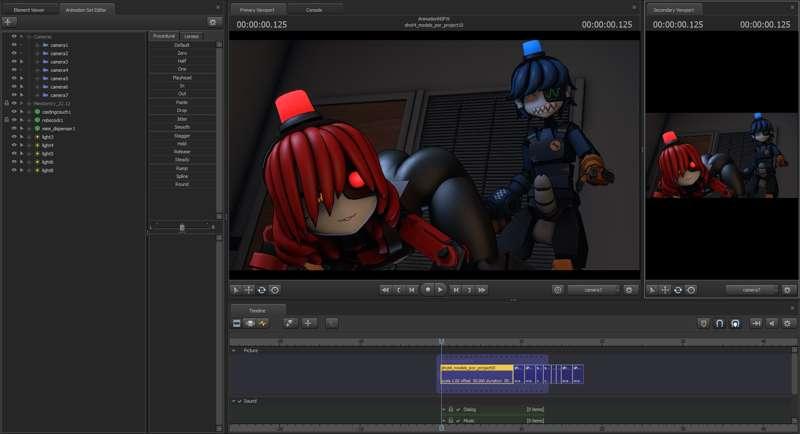Click the record button in playback controls

[x=428, y=290]
